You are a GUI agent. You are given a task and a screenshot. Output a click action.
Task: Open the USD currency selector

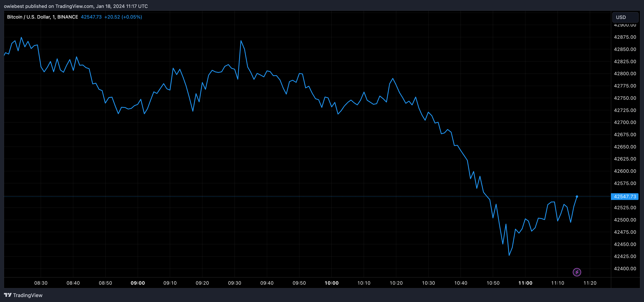[625, 17]
